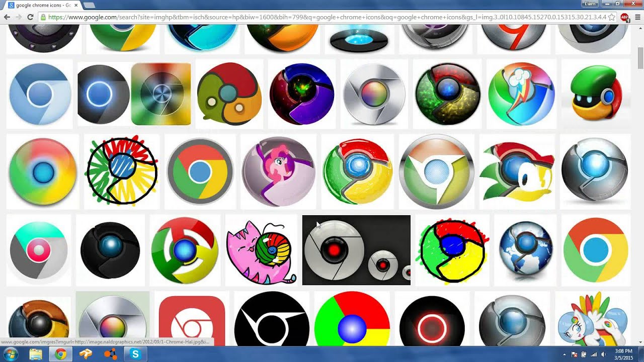Open the glossy blurred-color Chrome thumbnail

click(x=43, y=171)
